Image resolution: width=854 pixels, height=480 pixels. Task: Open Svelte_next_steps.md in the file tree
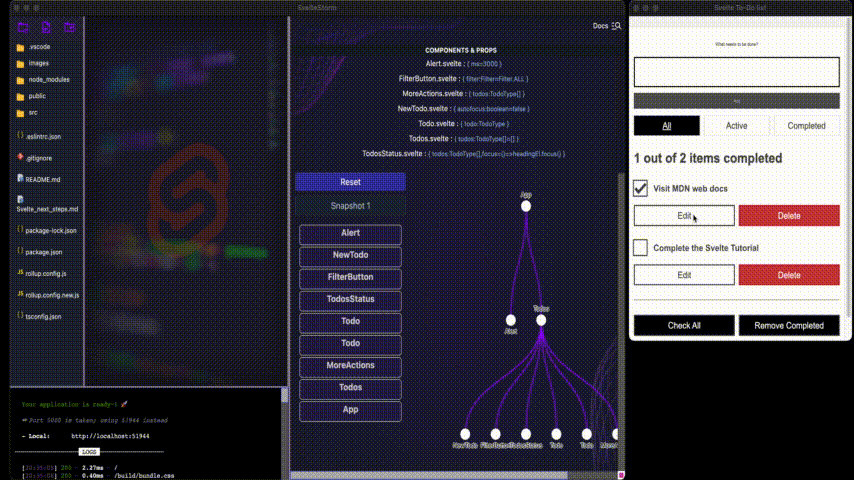pyautogui.click(x=47, y=209)
